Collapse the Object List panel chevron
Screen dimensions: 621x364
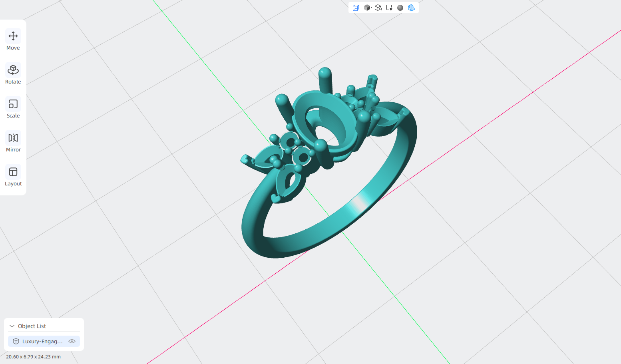12,326
